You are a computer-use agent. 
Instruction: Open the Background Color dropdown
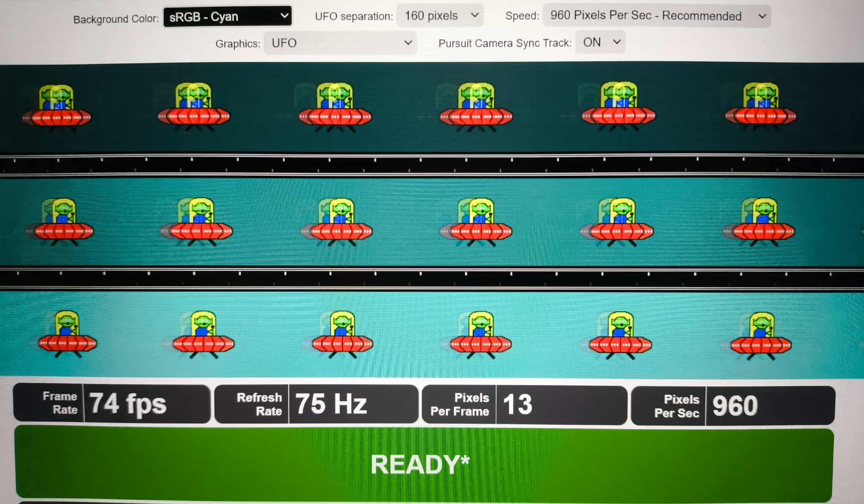point(227,17)
